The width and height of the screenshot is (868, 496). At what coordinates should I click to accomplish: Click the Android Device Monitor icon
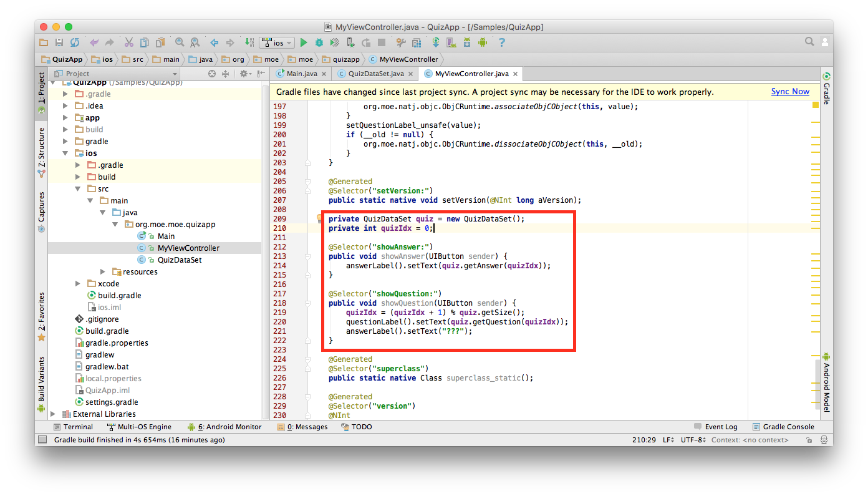tap(483, 42)
